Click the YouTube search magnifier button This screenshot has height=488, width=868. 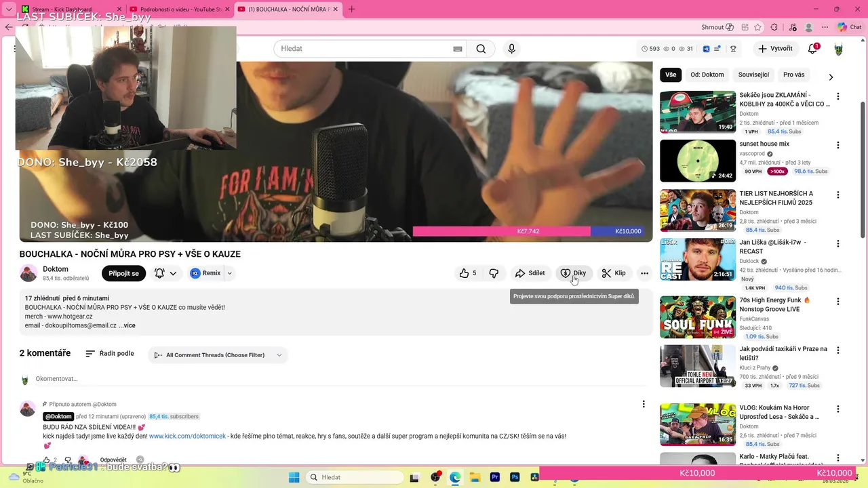point(481,49)
